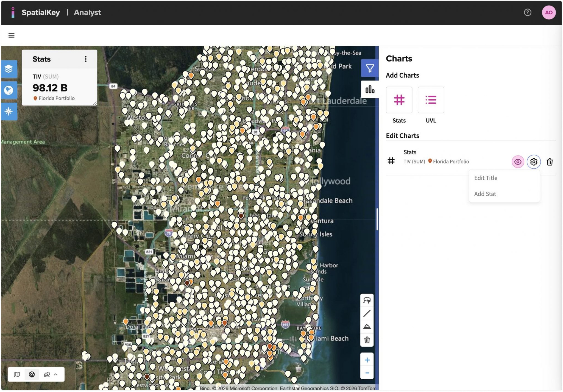
Task: Switch to flat road map view
Action: point(17,374)
